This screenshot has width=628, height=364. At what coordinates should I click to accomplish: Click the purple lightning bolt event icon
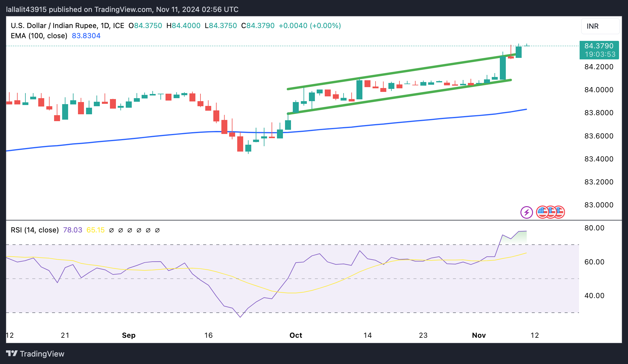526,212
